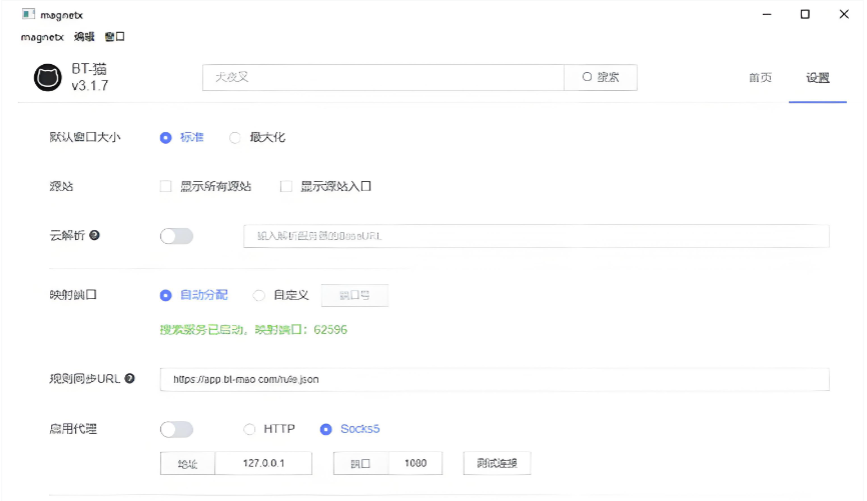Toggle the 启用代理 switch
The image size is (867, 501).
(176, 429)
